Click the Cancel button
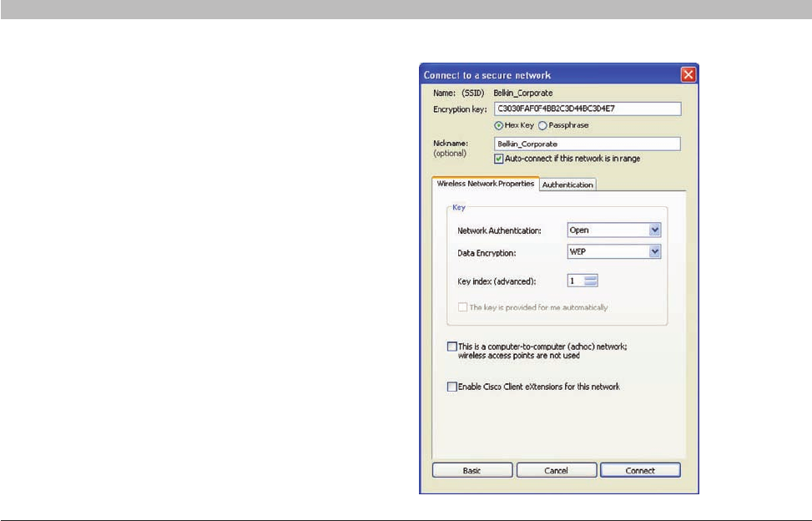The image size is (812, 521). pos(556,470)
